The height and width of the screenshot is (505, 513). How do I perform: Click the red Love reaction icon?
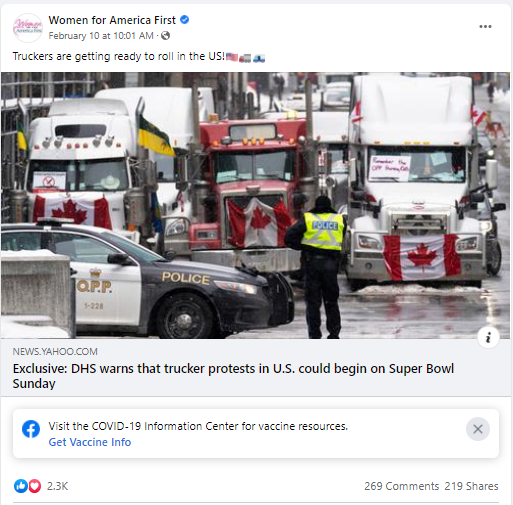pos(34,486)
